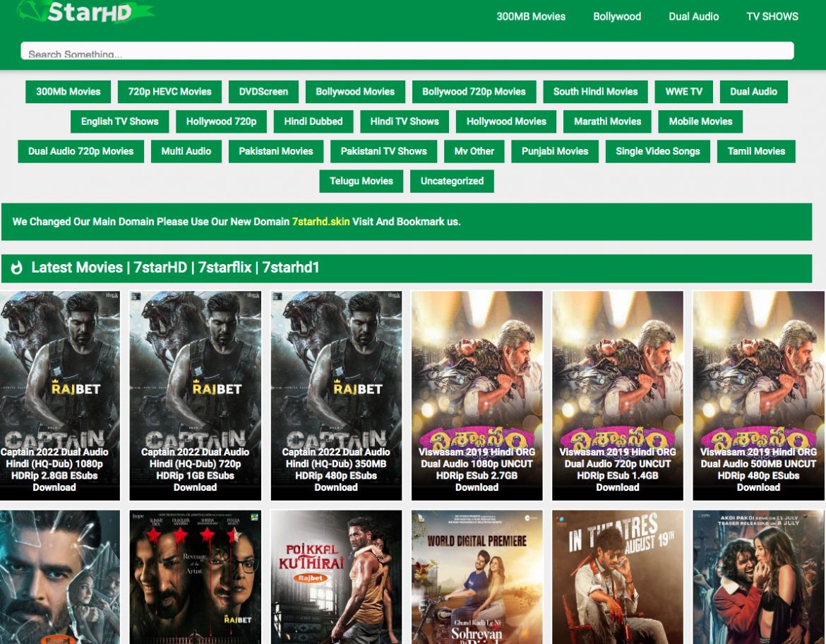
Task: Open the 300MB Movies nav menu item
Action: click(x=530, y=16)
